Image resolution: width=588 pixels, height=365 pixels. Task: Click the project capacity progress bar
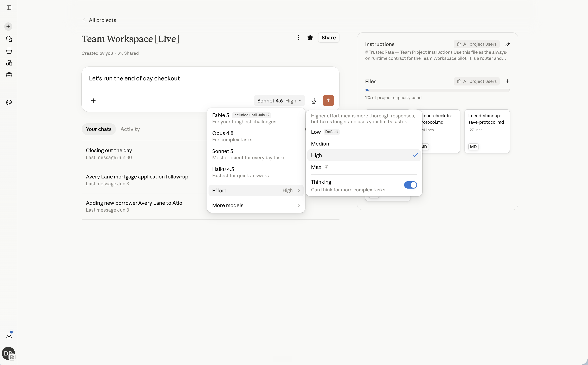(x=437, y=90)
